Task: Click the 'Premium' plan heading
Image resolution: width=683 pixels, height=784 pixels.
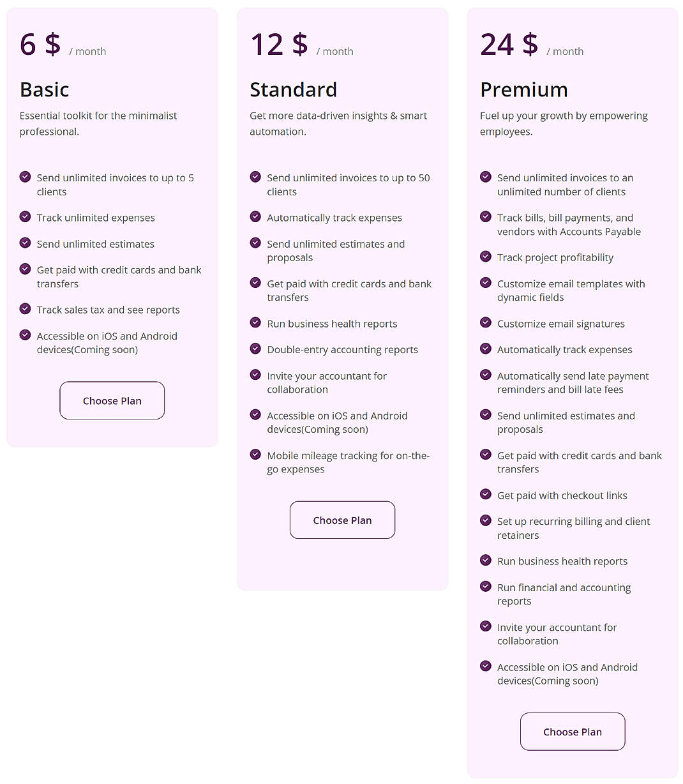Action: pos(523,90)
